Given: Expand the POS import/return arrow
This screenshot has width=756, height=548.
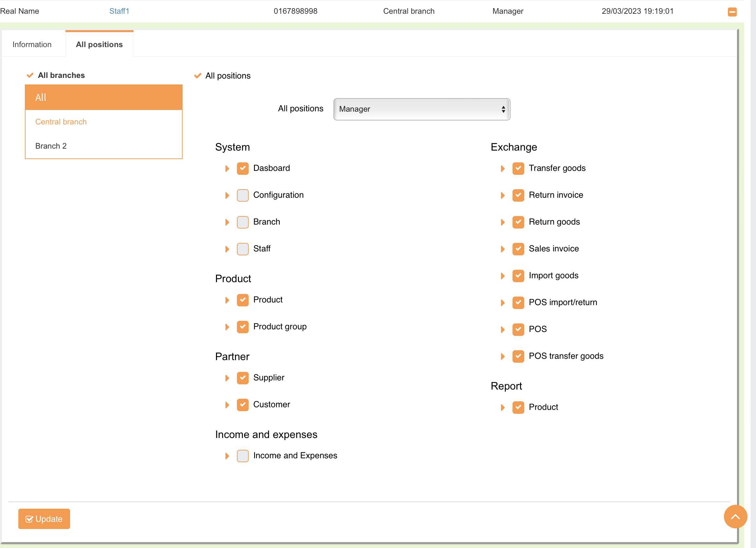Looking at the screenshot, I should click(x=503, y=303).
